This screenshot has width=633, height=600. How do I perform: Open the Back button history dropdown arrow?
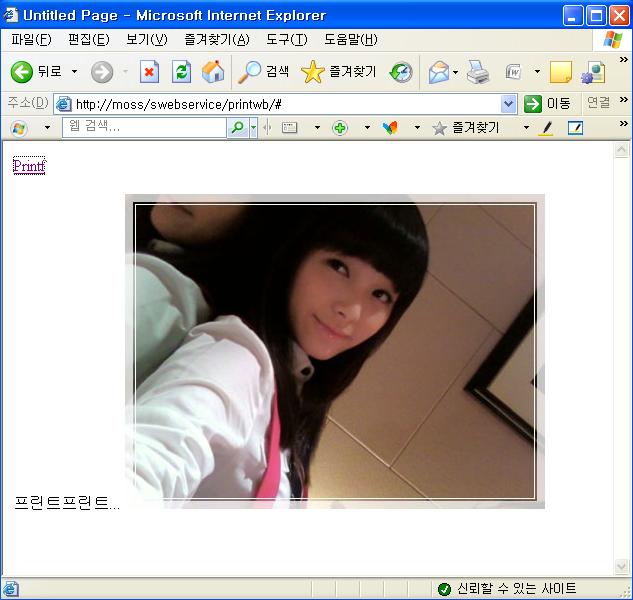[74, 72]
